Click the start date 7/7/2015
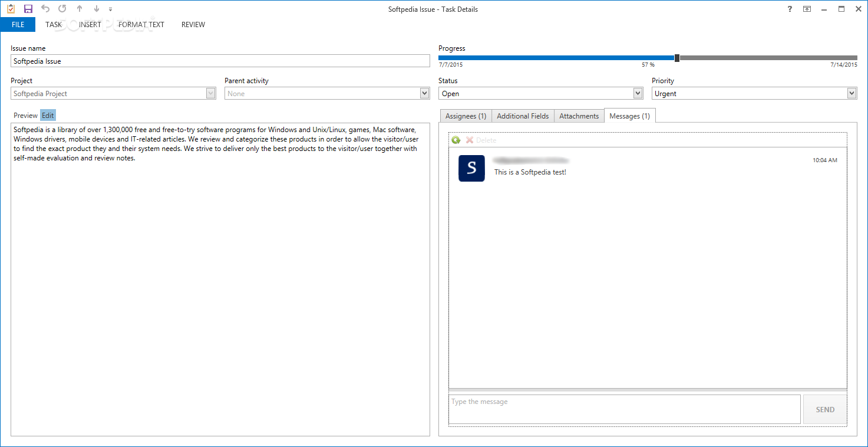This screenshot has height=447, width=868. [451, 65]
